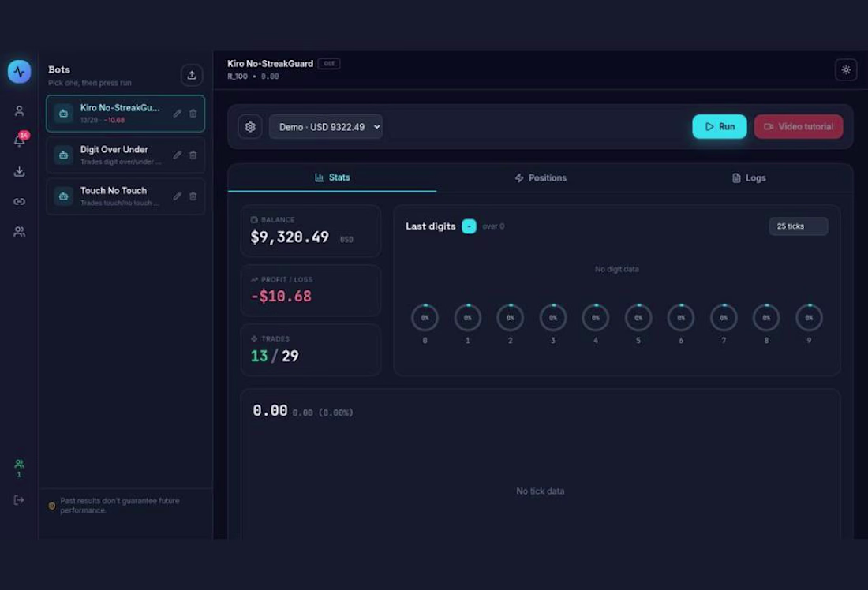Open the user profile icon in the sidebar
The image size is (868, 590).
(x=20, y=110)
